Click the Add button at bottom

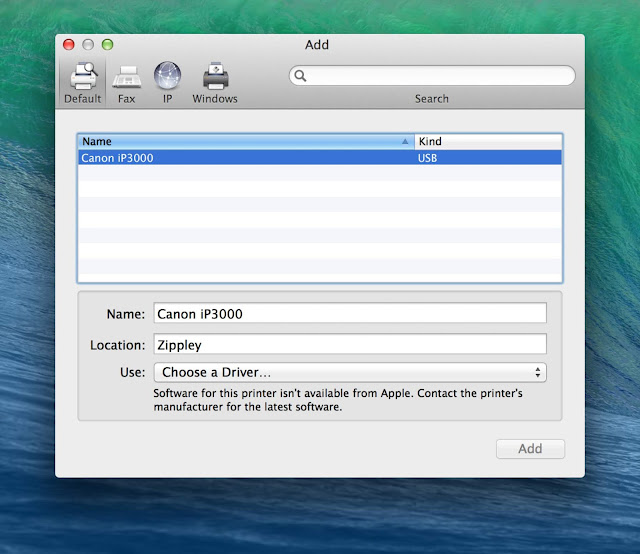pos(530,449)
